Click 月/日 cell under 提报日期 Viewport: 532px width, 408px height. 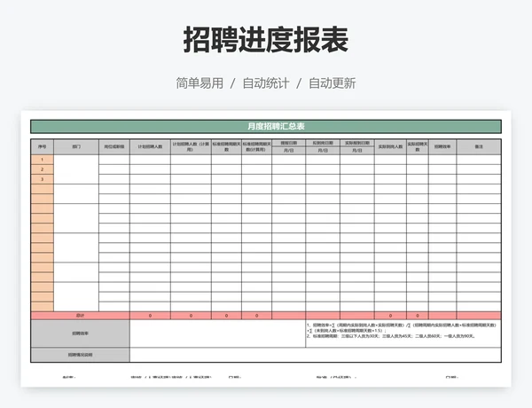coord(289,151)
